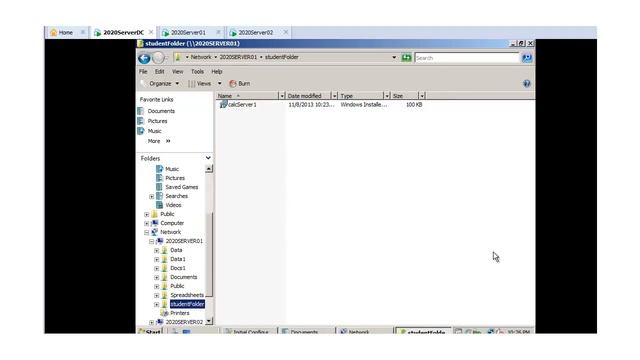Switch to the 2020Server02 VM tab
Image resolution: width=640 pixels, height=360 pixels.
click(x=256, y=32)
